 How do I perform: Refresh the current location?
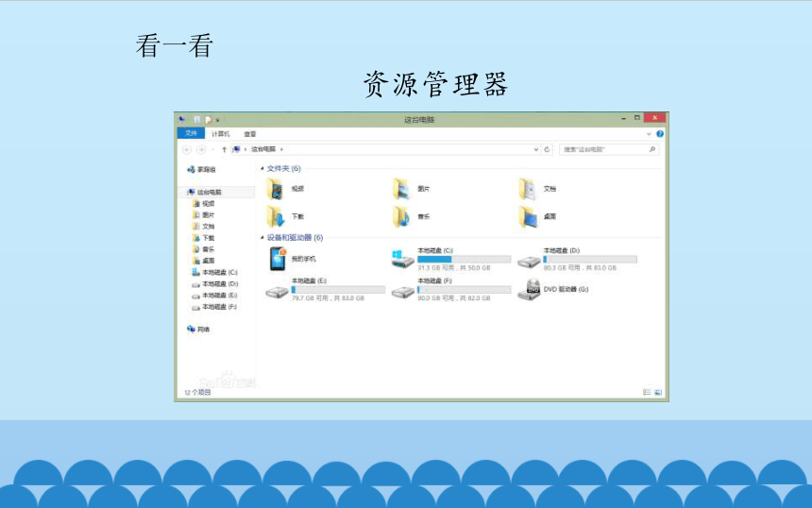pos(547,149)
